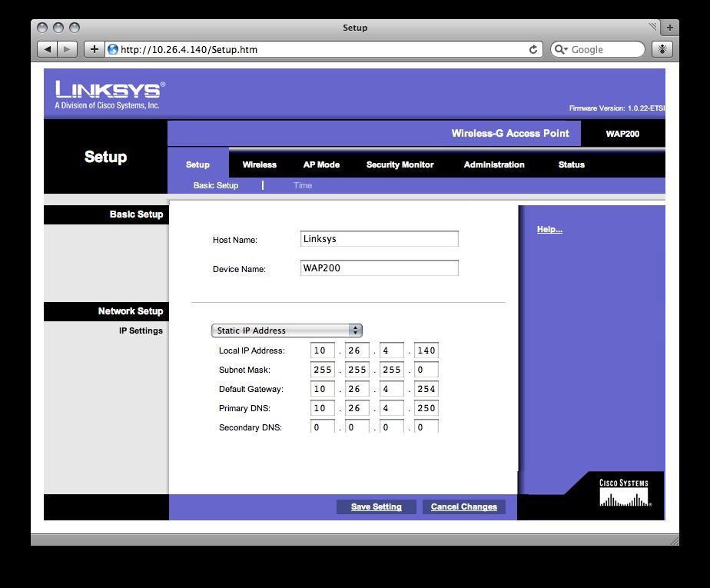Click Secondary DNS third octet field
Image resolution: width=710 pixels, height=588 pixels.
tap(392, 427)
